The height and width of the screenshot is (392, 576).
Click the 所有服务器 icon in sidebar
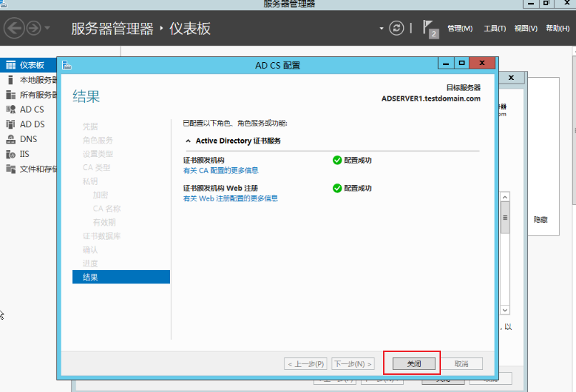11,95
